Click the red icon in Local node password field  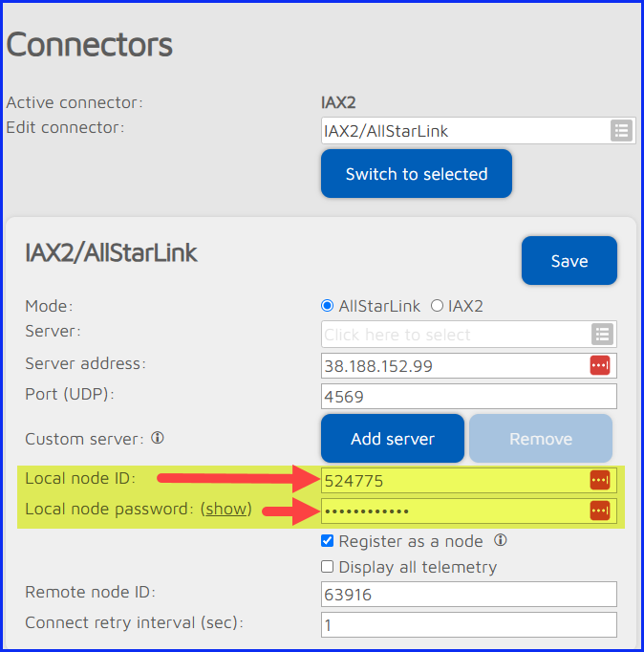[600, 511]
